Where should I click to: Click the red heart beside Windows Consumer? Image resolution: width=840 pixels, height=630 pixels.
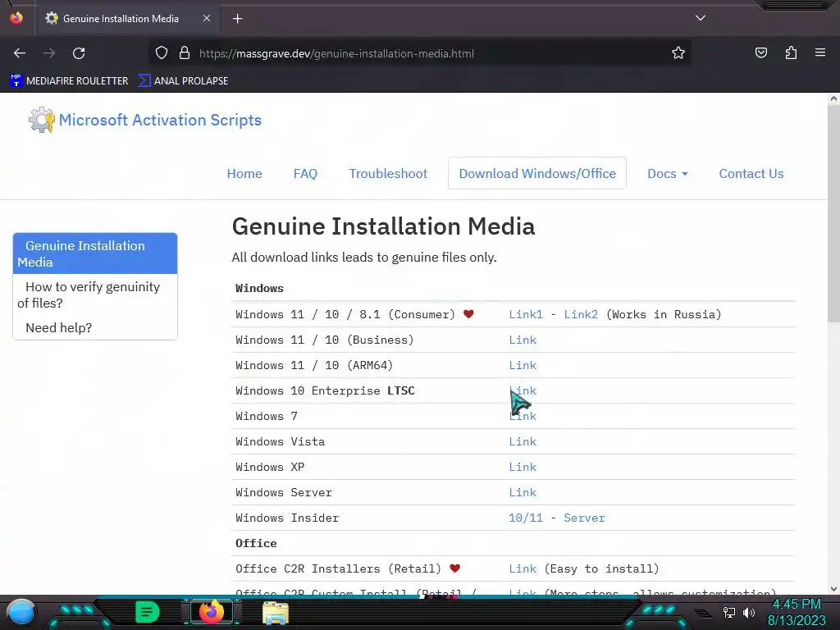click(x=468, y=314)
